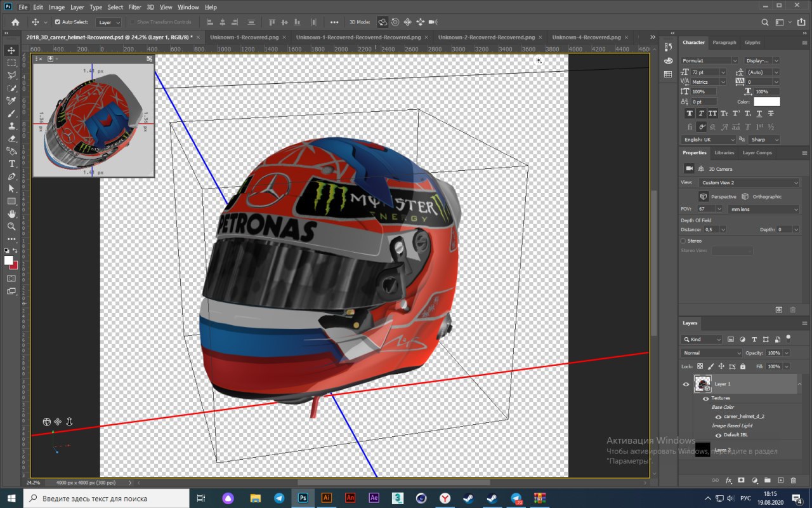812x508 pixels.
Task: Enable the Stereo checkbox
Action: click(683, 241)
